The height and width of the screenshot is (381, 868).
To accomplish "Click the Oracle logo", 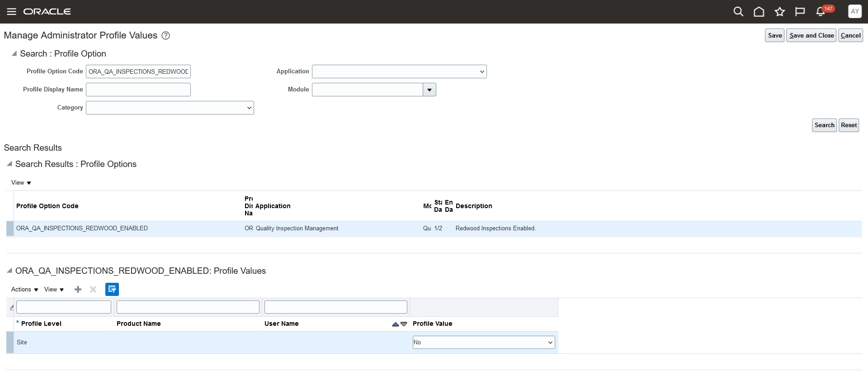I will (47, 12).
